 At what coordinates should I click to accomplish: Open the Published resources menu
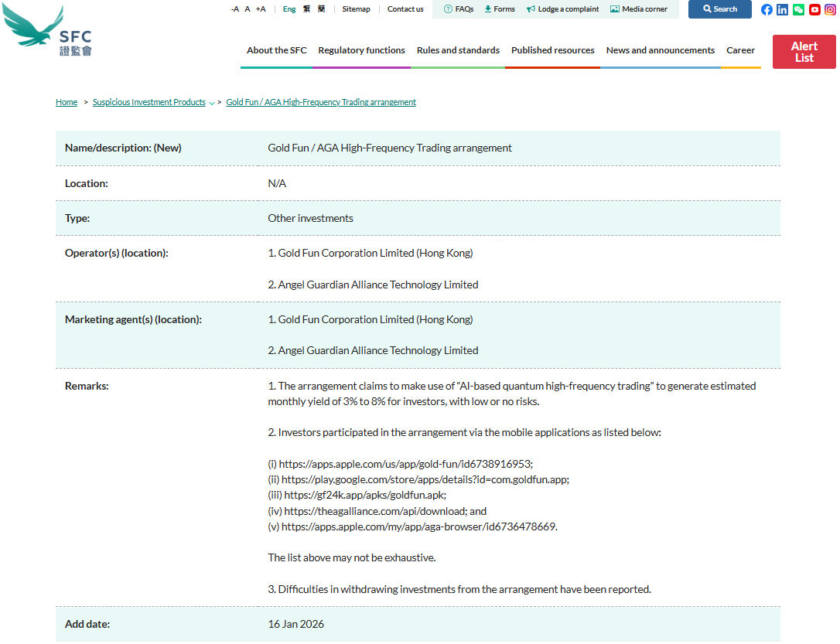[x=552, y=50]
